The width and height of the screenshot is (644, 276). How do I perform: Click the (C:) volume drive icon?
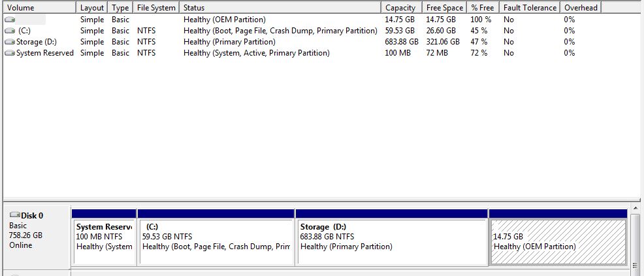point(10,31)
